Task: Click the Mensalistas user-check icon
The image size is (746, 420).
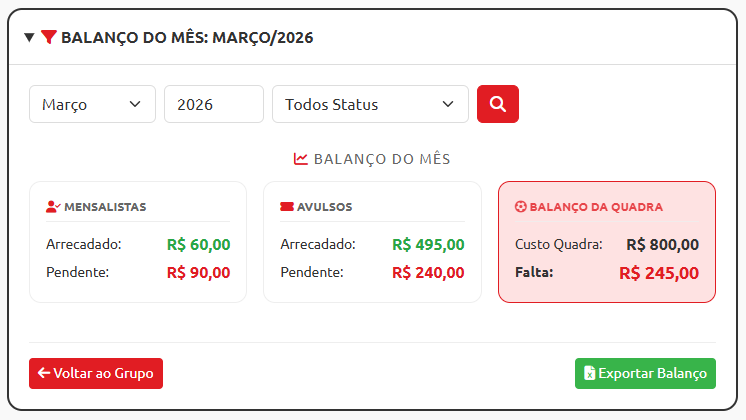Action: 53,207
